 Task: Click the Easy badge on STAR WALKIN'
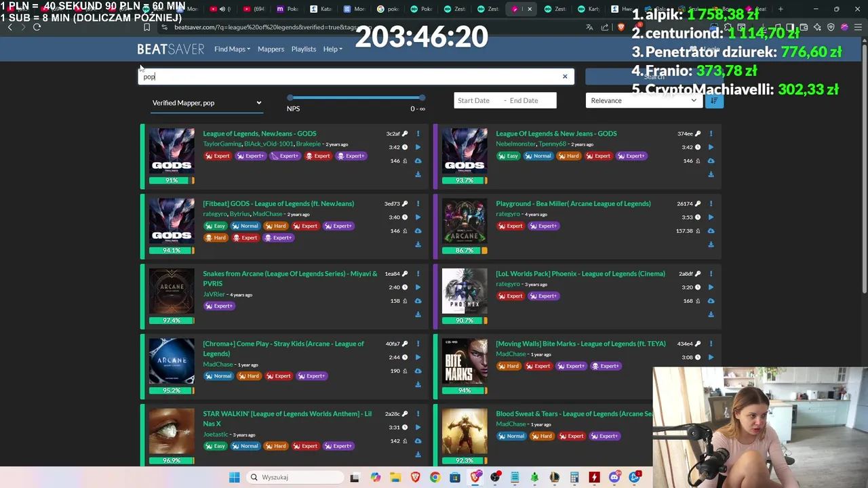(x=216, y=446)
